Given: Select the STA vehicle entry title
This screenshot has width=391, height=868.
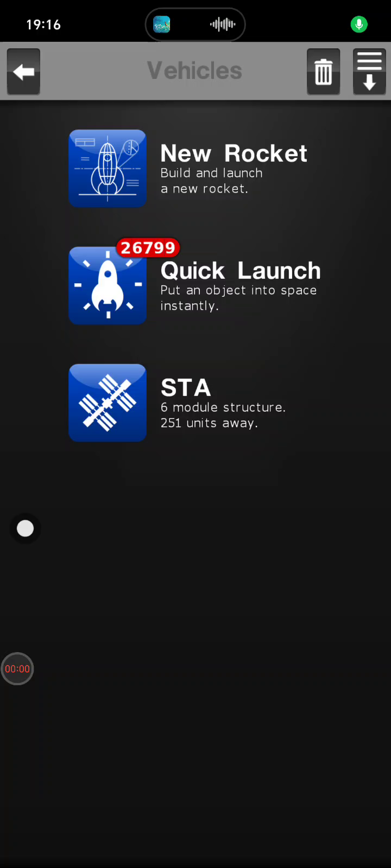Looking at the screenshot, I should pos(186,388).
